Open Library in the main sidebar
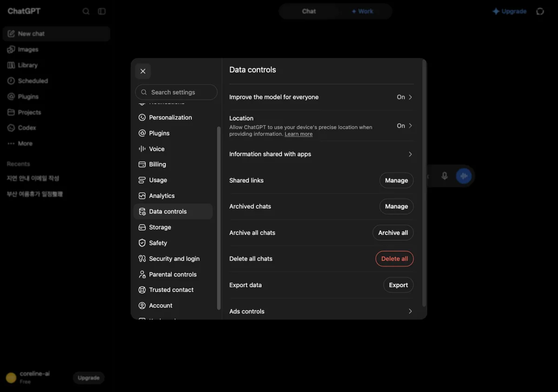 [56, 65]
